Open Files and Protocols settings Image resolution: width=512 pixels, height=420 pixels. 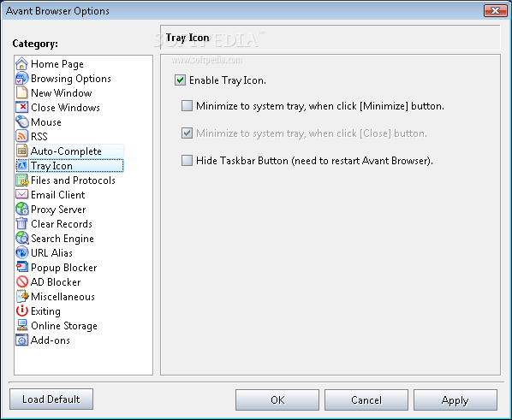[73, 180]
